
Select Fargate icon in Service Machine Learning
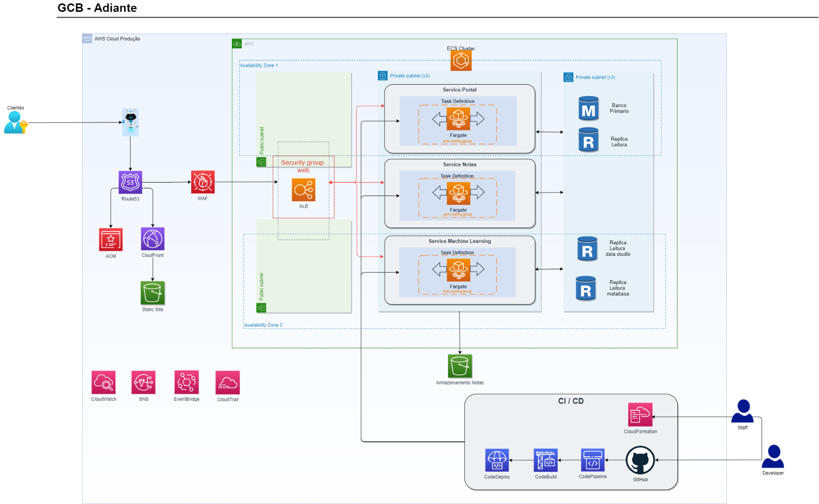click(459, 270)
